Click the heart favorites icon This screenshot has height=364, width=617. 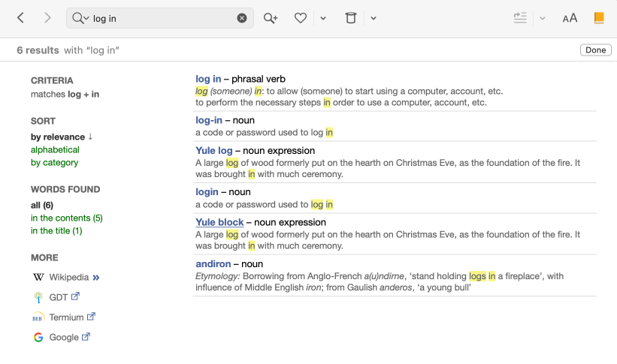click(x=301, y=18)
